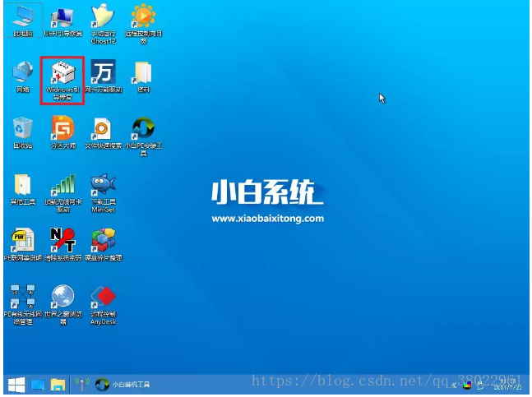The width and height of the screenshot is (532, 397).
Task: Launch the 小白PE安装工具 desktop shortcut
Action: [144, 137]
